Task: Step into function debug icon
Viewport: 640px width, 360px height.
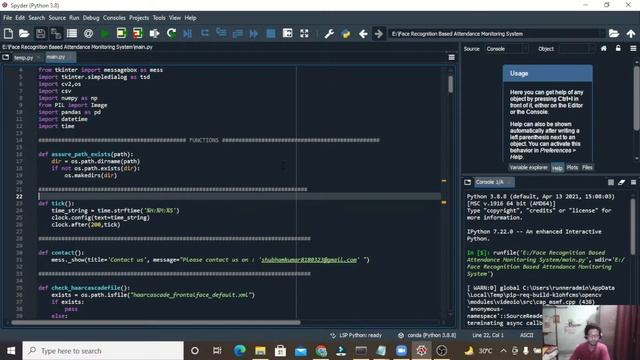Action: pos(221,33)
